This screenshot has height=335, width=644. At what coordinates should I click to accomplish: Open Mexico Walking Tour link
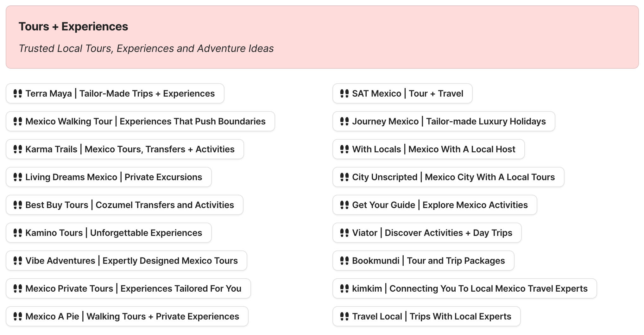point(145,121)
